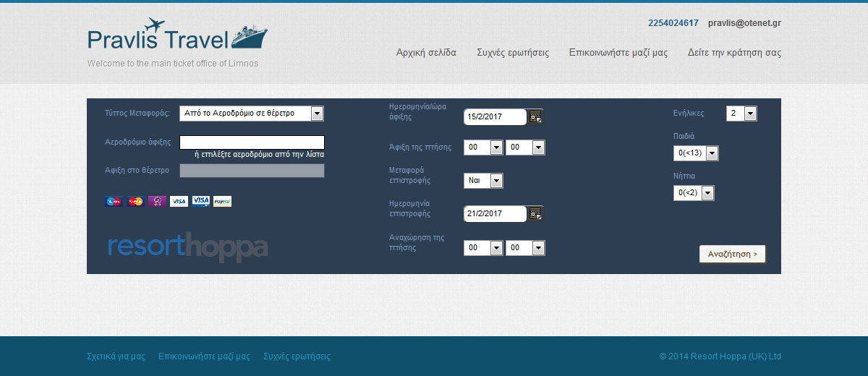Click the resorthoppa logo
This screenshot has width=868, height=376.
[x=188, y=247]
